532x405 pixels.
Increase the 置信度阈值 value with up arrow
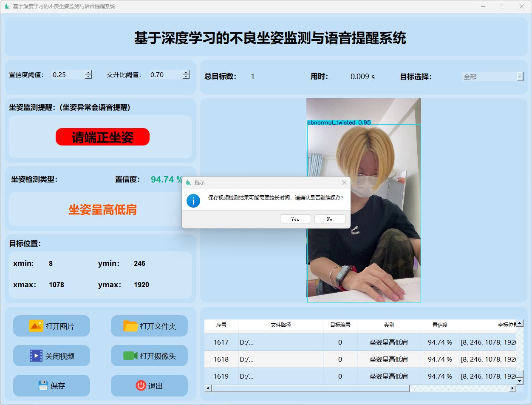(88, 72)
